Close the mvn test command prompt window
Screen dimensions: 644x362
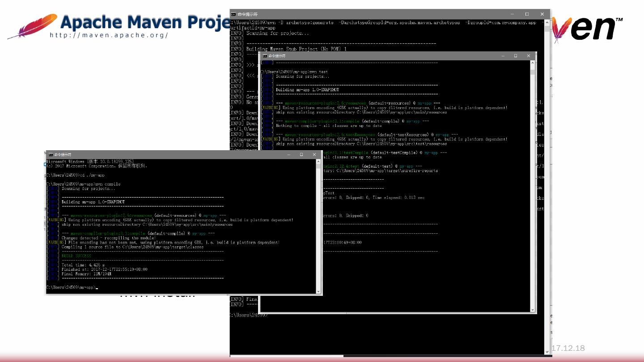coord(529,56)
